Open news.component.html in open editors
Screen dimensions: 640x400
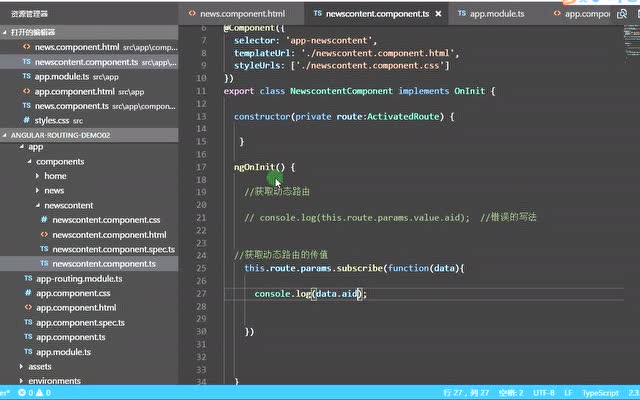(89, 47)
